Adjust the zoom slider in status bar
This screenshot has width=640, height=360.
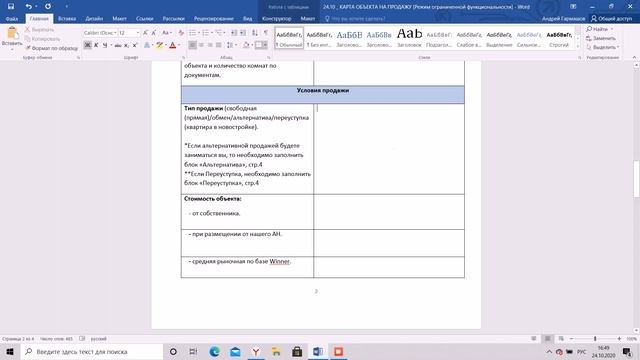(595, 339)
